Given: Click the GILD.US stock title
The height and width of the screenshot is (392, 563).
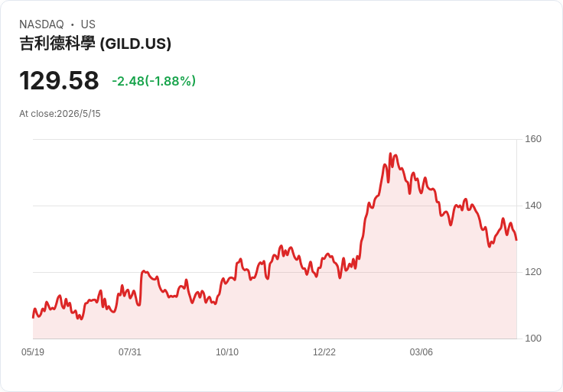Looking at the screenshot, I should [95, 44].
